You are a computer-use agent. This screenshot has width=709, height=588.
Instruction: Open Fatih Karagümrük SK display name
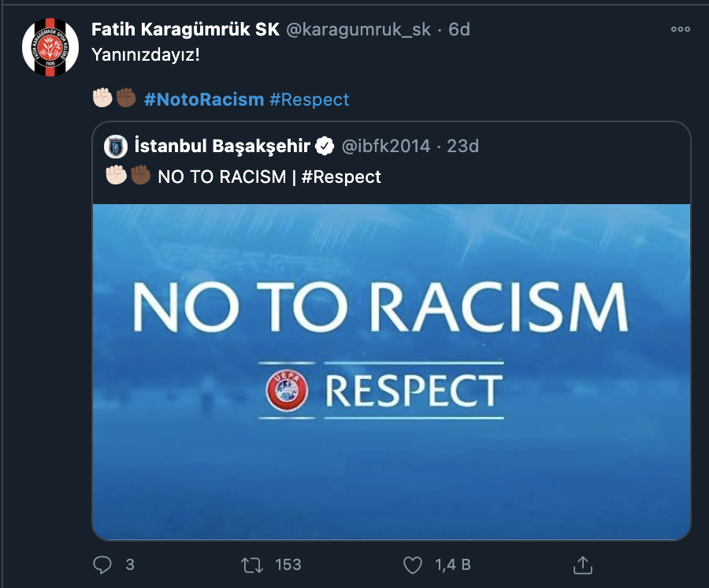[185, 29]
